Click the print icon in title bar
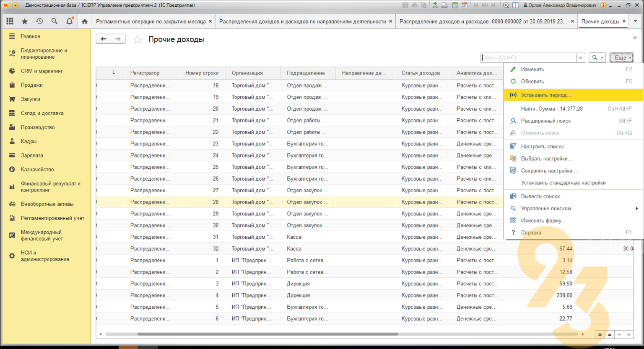The image size is (644, 349). coord(415,5)
